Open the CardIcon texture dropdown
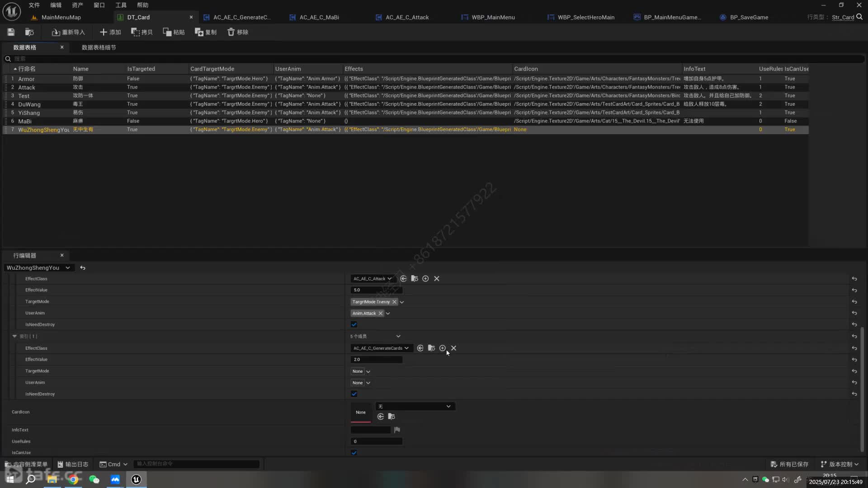This screenshot has height=488, width=868. pos(415,406)
